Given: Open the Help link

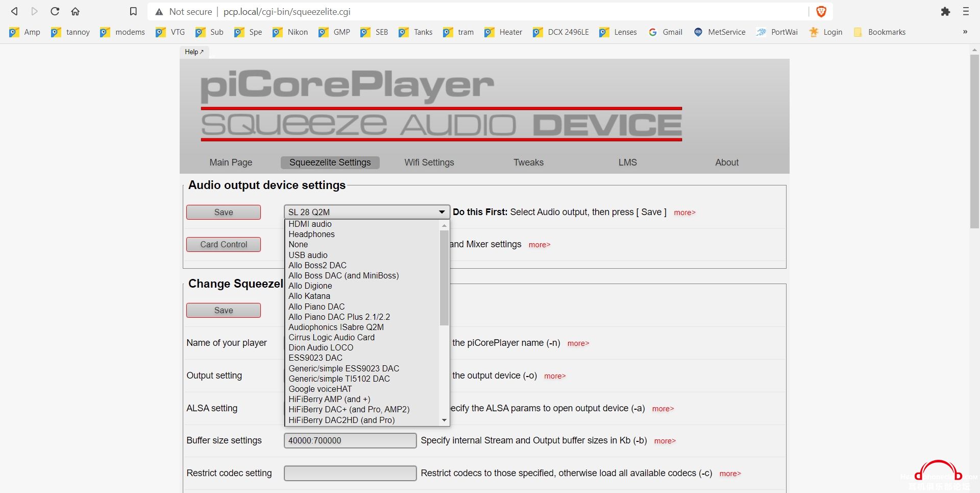Looking at the screenshot, I should pos(194,52).
